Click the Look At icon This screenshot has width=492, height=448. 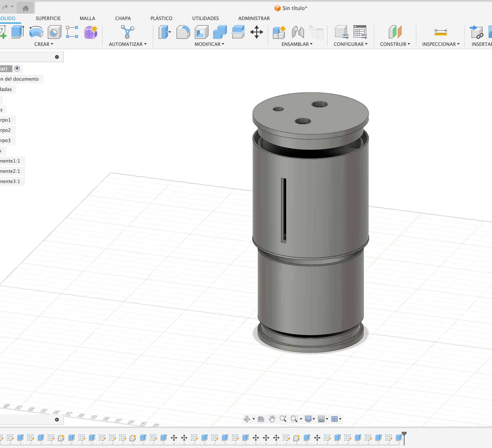coord(261,419)
